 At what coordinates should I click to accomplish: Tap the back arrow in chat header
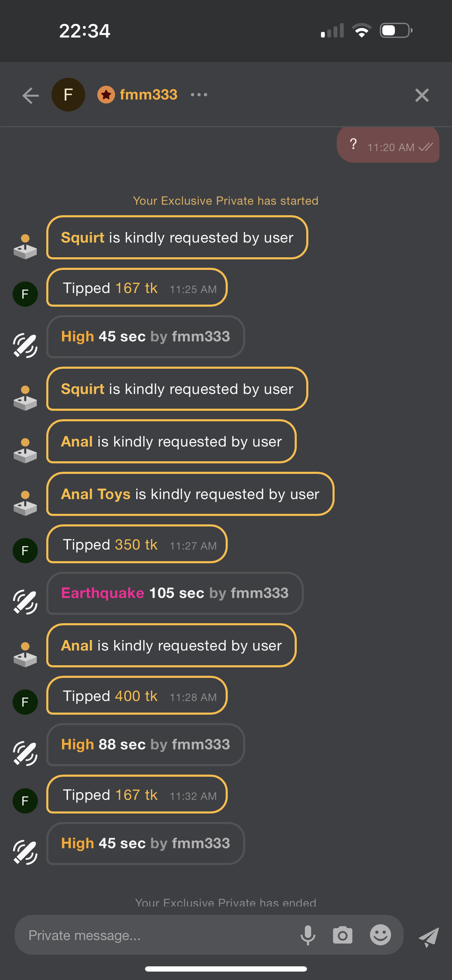(x=30, y=95)
